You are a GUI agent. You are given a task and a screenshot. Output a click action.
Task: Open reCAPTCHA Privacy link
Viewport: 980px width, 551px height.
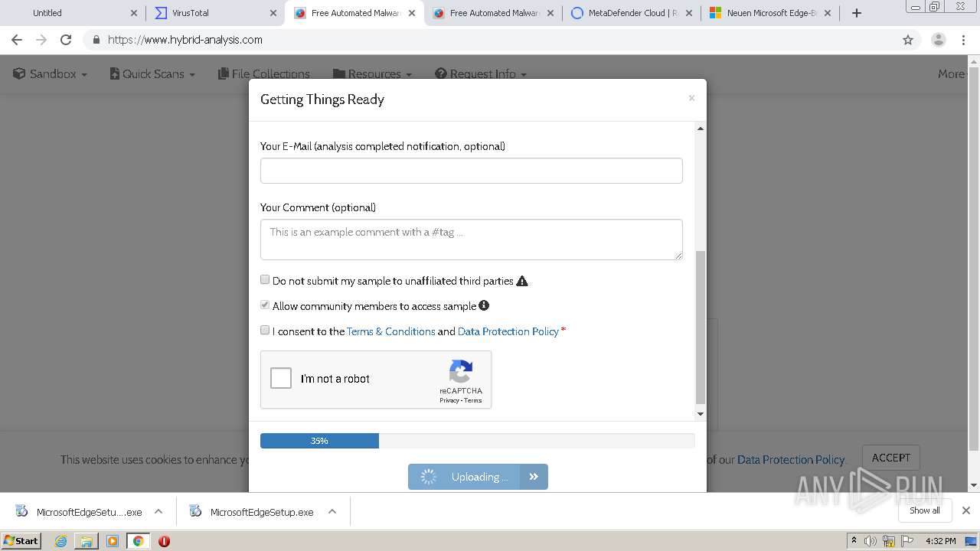[x=449, y=400]
